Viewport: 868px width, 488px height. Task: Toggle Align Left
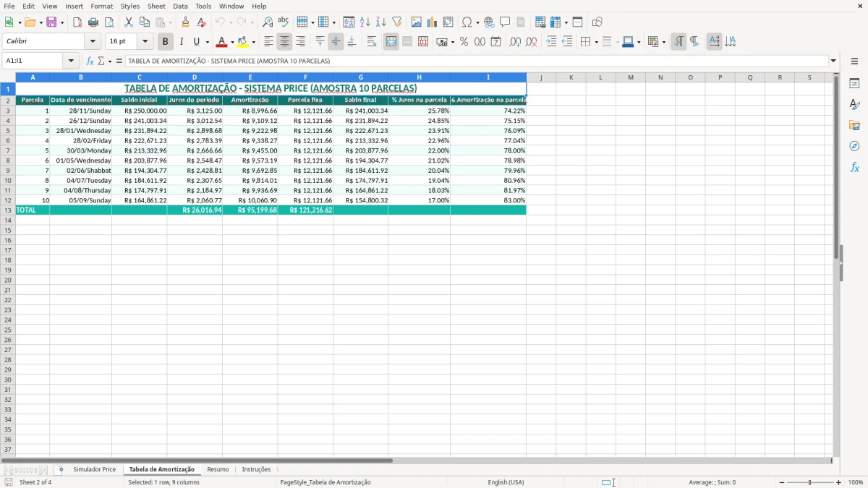tap(268, 42)
